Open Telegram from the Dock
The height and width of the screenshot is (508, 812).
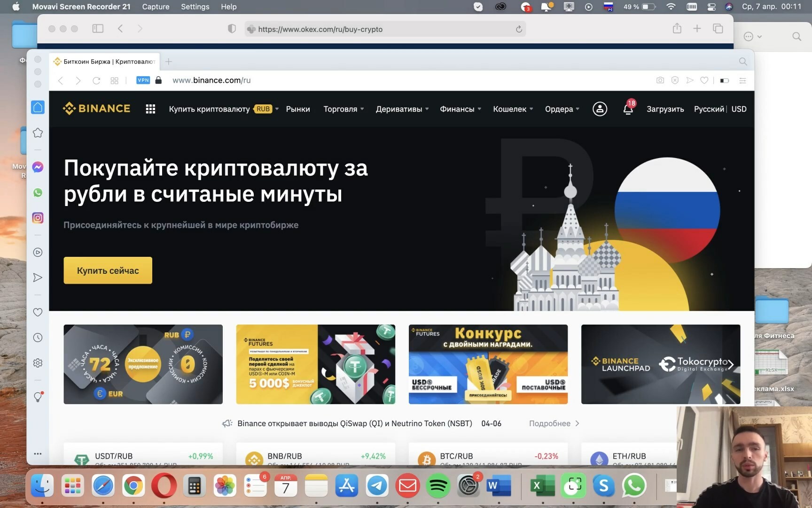[x=377, y=486]
